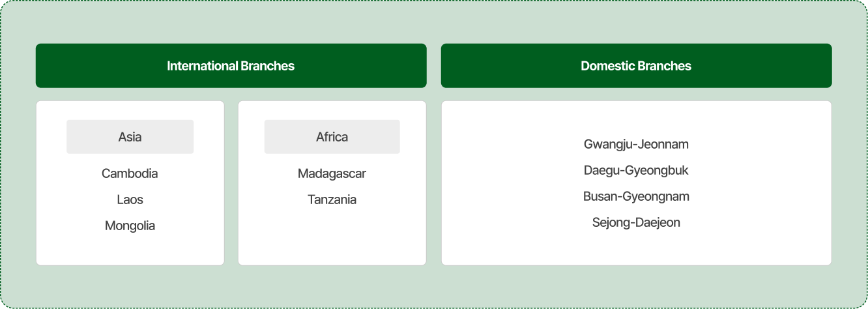Click blank area above Gwangju-Jeonnam in domestic card
Screen dimensions: 868x309
[x=636, y=119]
